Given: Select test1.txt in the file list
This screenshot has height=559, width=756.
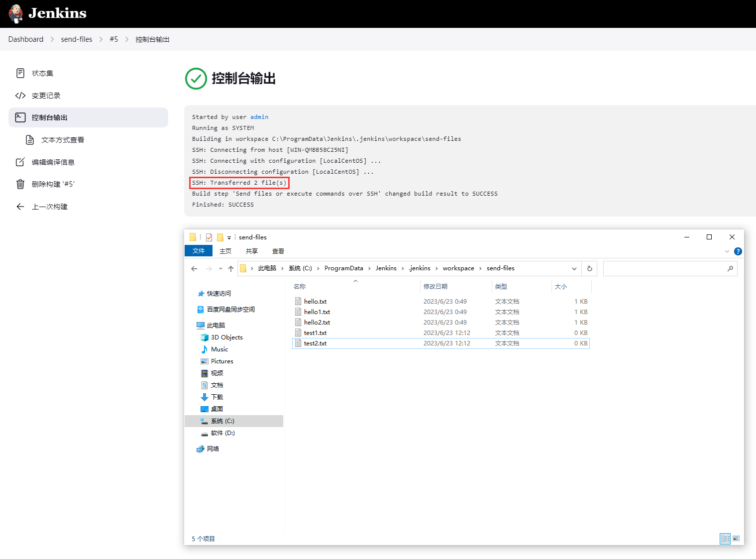Looking at the screenshot, I should [315, 333].
